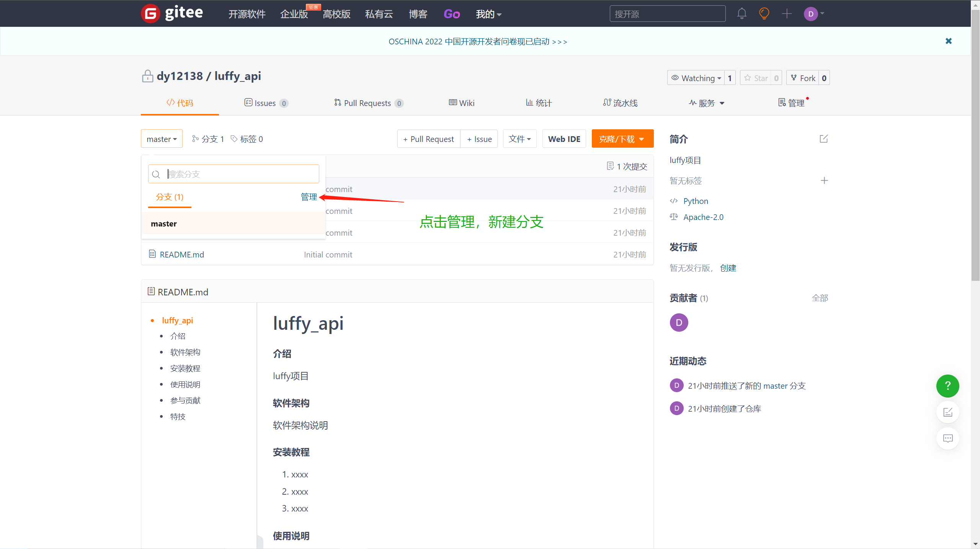
Task: Close the OSCHINA announcement banner
Action: click(948, 41)
